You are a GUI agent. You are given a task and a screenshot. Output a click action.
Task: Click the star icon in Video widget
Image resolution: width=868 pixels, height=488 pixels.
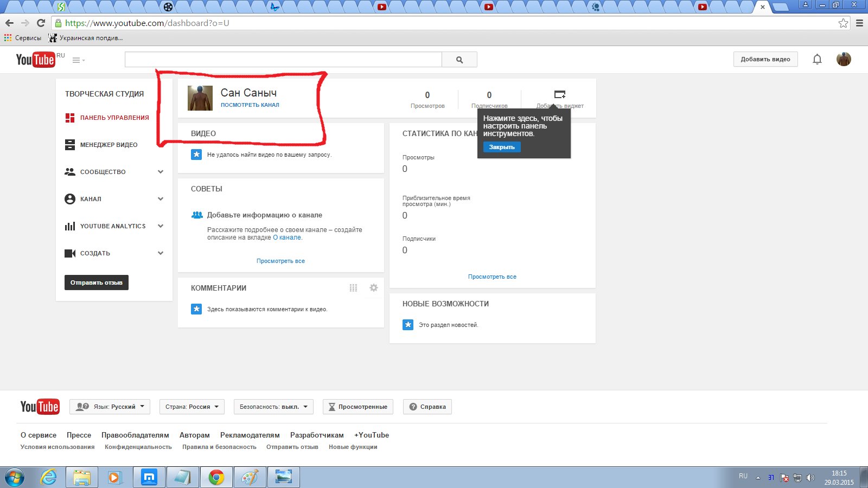196,155
